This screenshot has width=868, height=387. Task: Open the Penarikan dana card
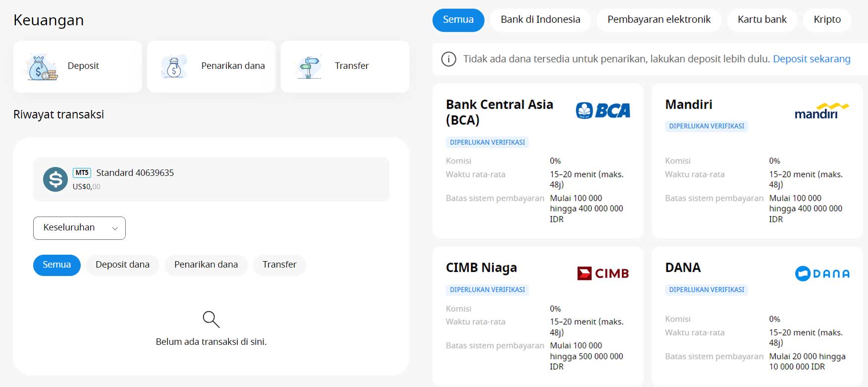click(x=211, y=66)
